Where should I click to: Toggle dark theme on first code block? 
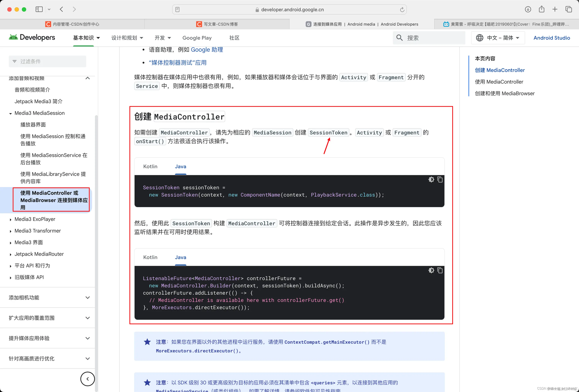click(x=431, y=179)
